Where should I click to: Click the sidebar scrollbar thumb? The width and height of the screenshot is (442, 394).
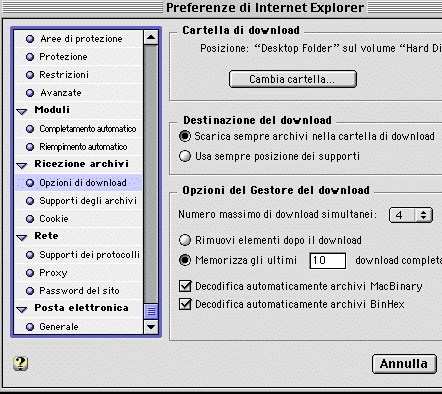coord(151,312)
